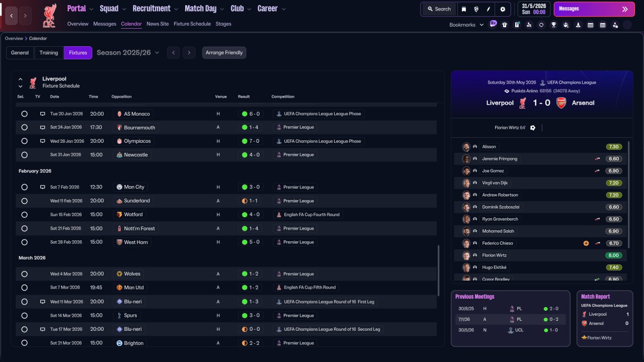Click the TV icon on Man City row
This screenshot has width=644, height=362.
(x=43, y=187)
